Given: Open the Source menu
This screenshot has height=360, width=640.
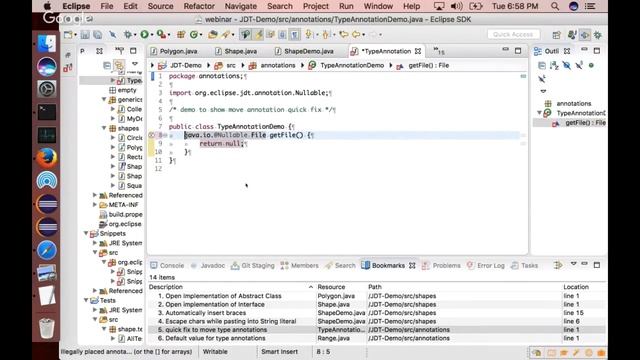Looking at the screenshot, I should (x=160, y=6).
